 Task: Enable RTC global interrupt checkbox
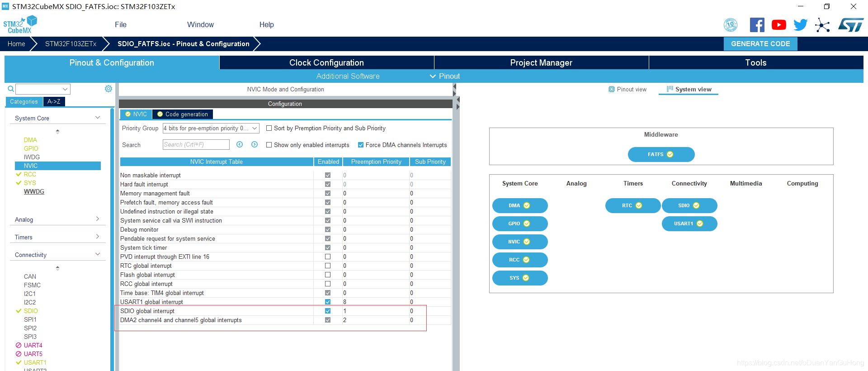[x=328, y=266]
